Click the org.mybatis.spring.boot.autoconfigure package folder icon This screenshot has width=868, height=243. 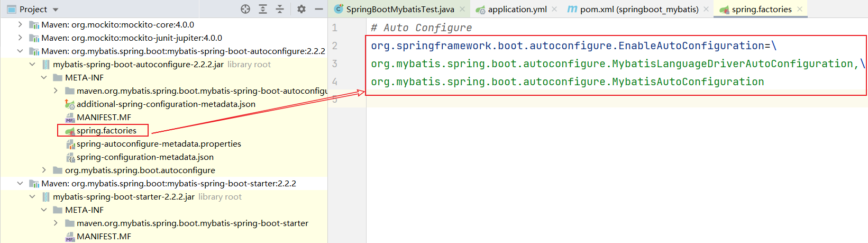(58, 170)
